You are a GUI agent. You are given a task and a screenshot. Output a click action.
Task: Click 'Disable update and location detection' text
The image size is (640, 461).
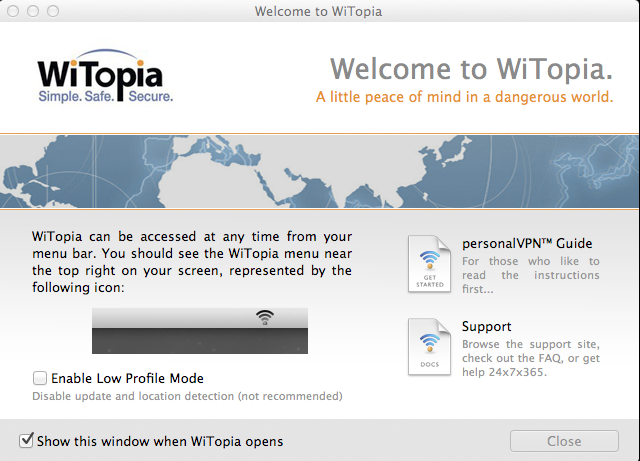(x=187, y=396)
